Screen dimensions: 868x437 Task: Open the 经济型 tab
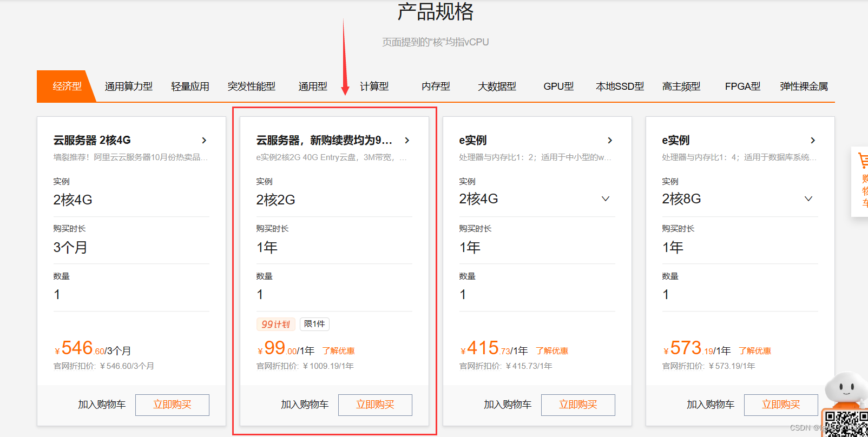(x=67, y=86)
